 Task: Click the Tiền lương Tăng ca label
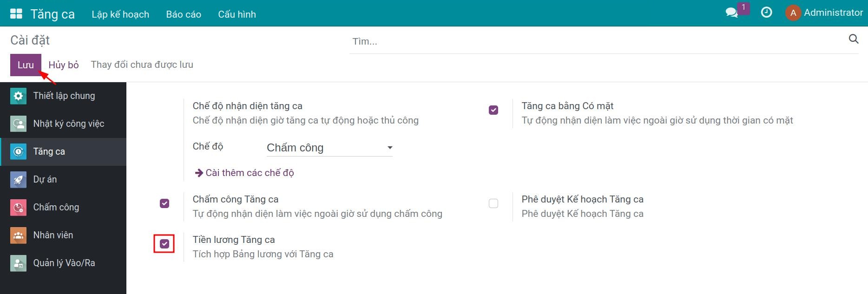pos(234,240)
